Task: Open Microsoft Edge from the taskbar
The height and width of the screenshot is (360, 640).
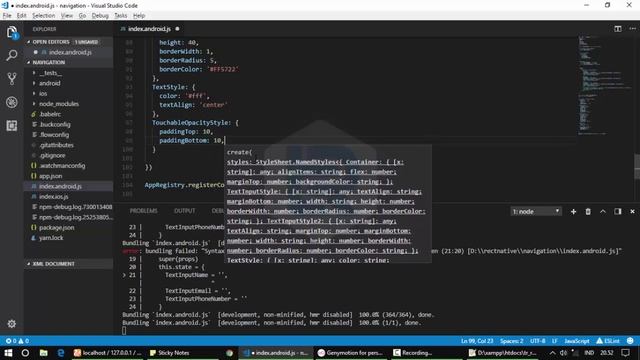Action: [61, 353]
